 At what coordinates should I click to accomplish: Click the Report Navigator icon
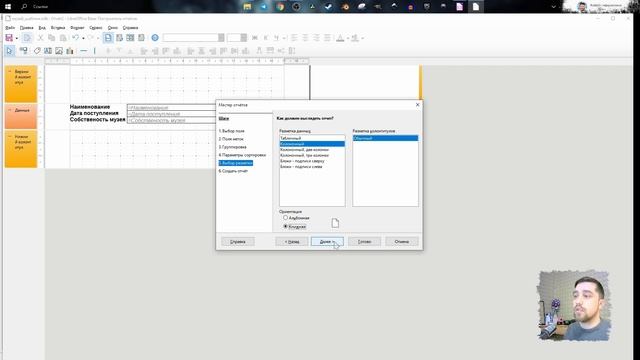120,38
